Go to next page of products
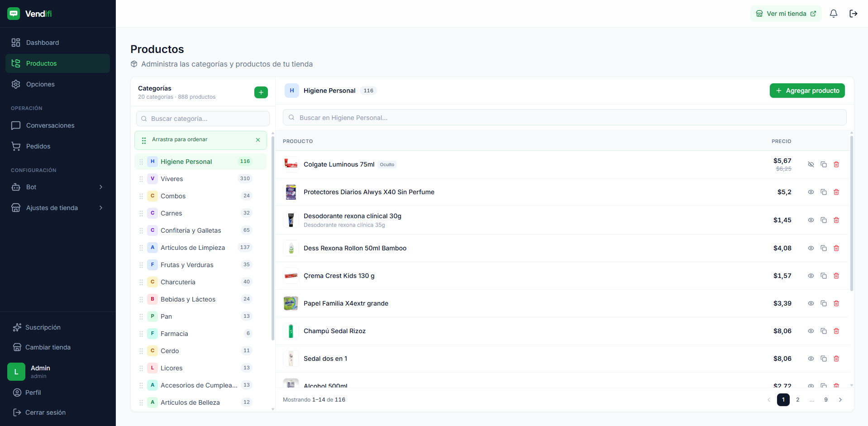Image resolution: width=868 pixels, height=426 pixels. click(840, 400)
